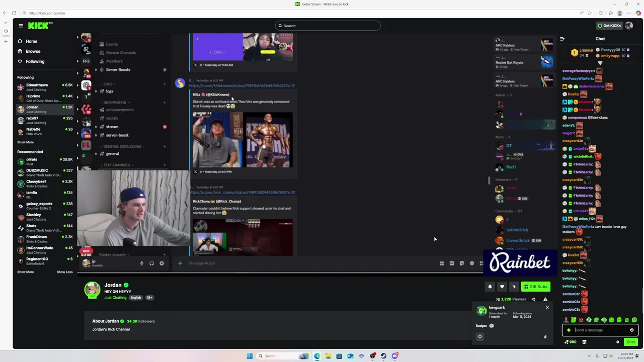This screenshot has height=362, width=644.
Task: Open Classybeef recommended channel
Action: (45, 184)
